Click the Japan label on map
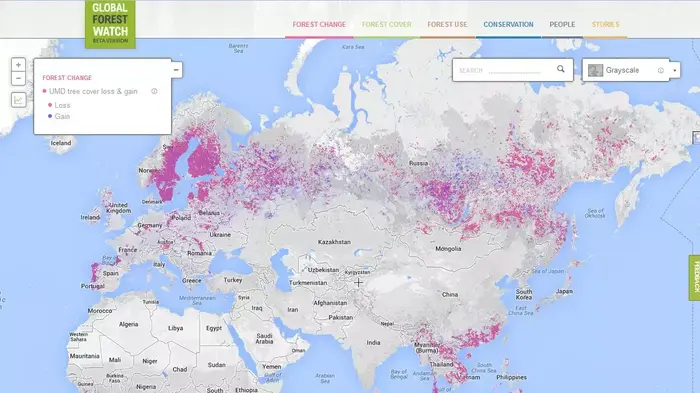This screenshot has width=700, height=393. coord(564,291)
